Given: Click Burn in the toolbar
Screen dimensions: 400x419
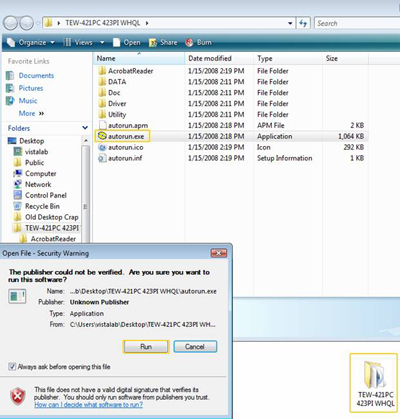Looking at the screenshot, I should [198, 42].
